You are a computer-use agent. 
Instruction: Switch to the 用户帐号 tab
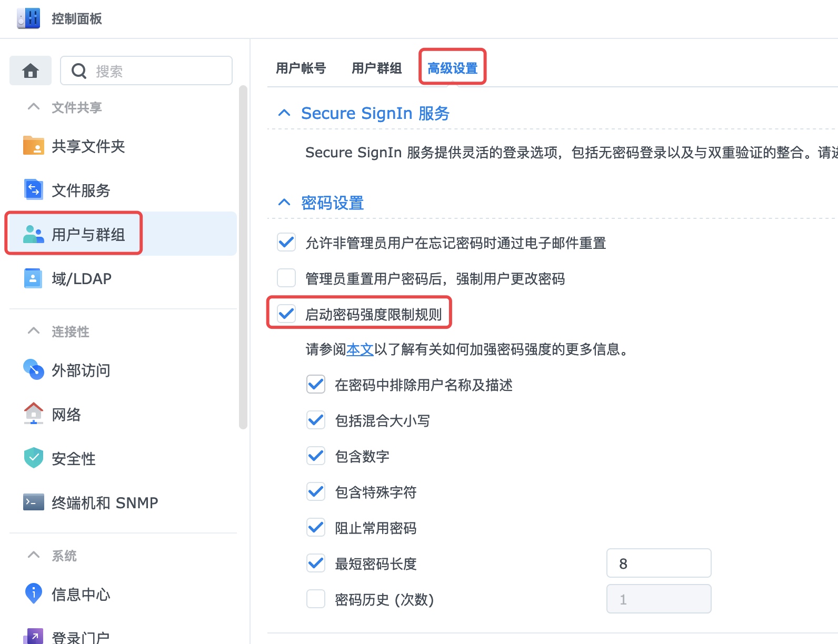click(x=301, y=68)
